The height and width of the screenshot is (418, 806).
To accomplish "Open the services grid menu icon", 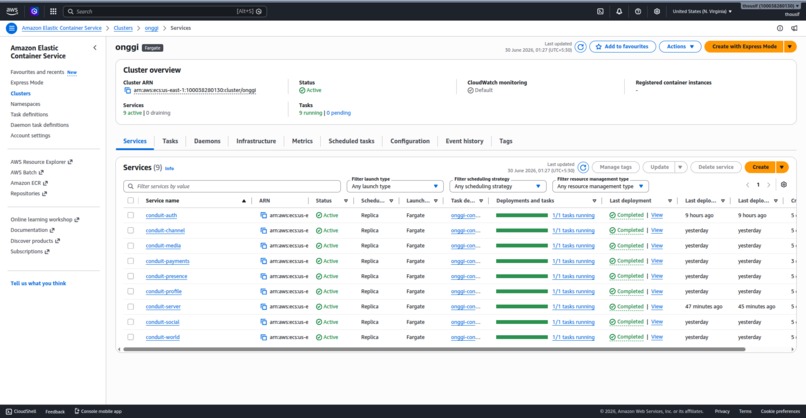I will [53, 11].
